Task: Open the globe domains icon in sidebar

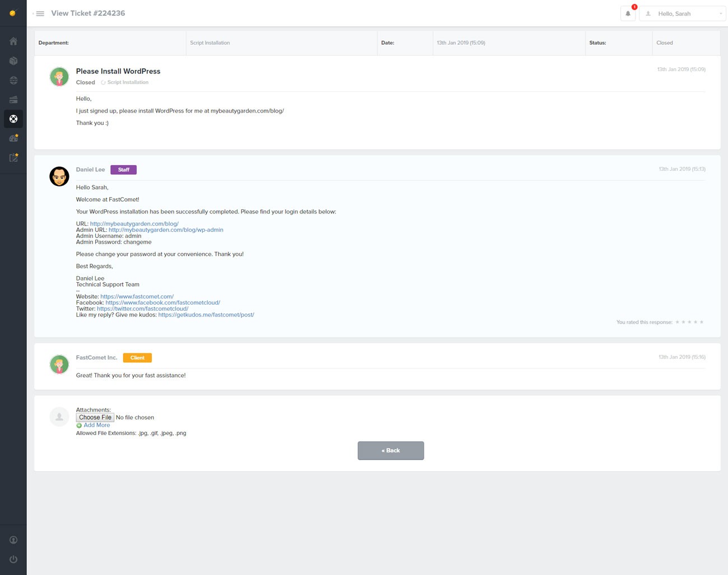Action: (x=13, y=80)
